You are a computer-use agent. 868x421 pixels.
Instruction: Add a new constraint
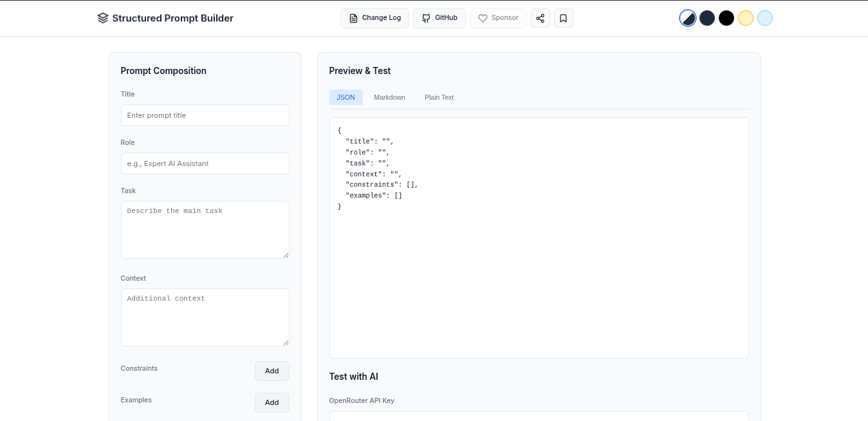tap(272, 371)
